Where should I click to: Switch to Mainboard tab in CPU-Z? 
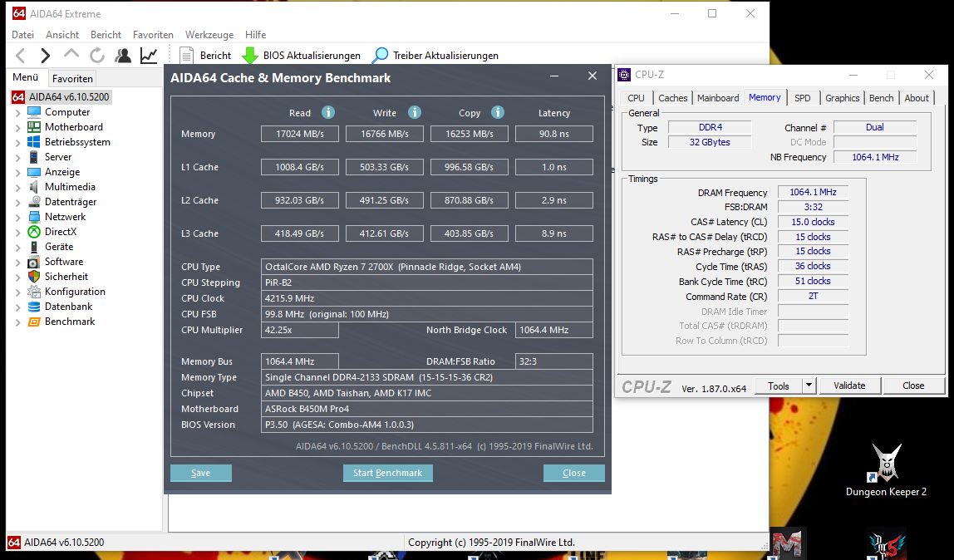point(718,98)
